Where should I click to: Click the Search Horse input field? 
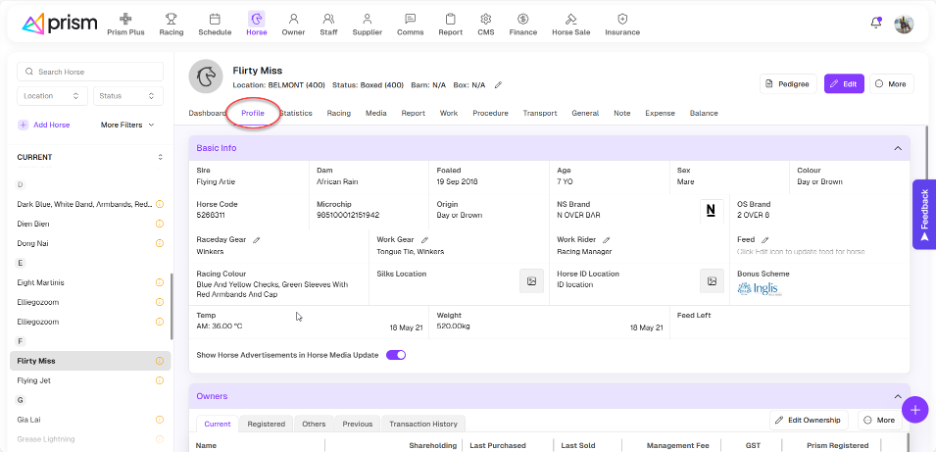[90, 72]
